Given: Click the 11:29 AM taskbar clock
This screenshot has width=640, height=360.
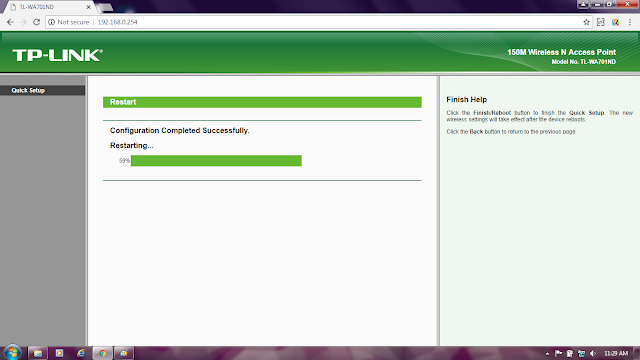Looking at the screenshot, I should (616, 353).
